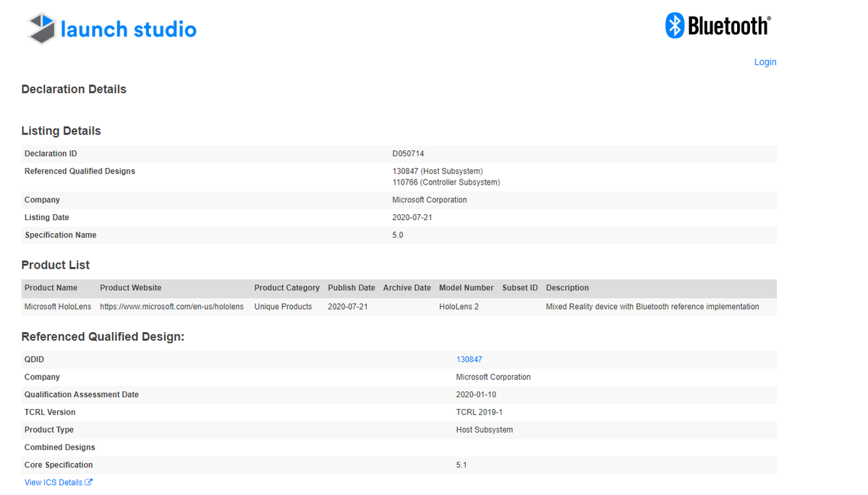Click Core Specification value 5.1
The width and height of the screenshot is (868, 495).
pyautogui.click(x=461, y=465)
